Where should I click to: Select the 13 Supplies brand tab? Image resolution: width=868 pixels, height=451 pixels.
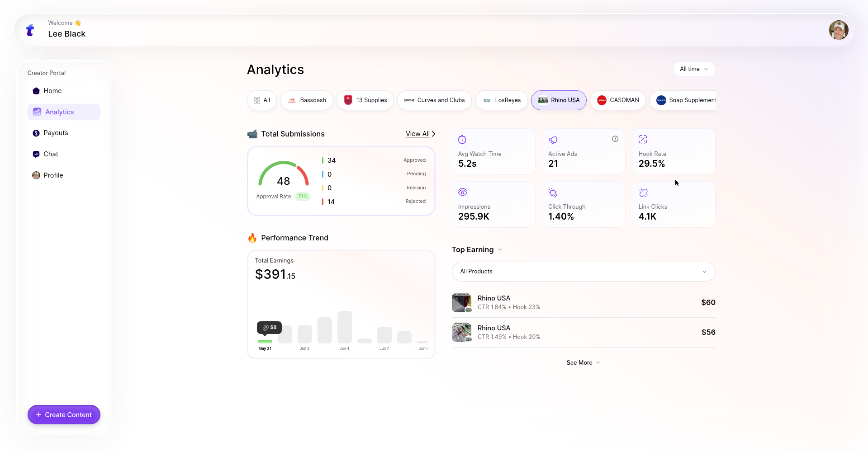[365, 100]
